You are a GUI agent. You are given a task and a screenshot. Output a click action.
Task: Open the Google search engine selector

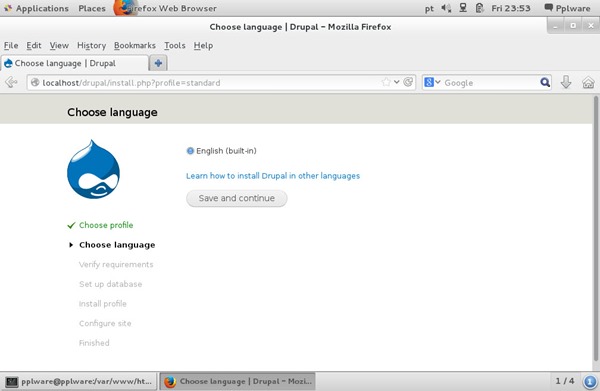coord(432,82)
